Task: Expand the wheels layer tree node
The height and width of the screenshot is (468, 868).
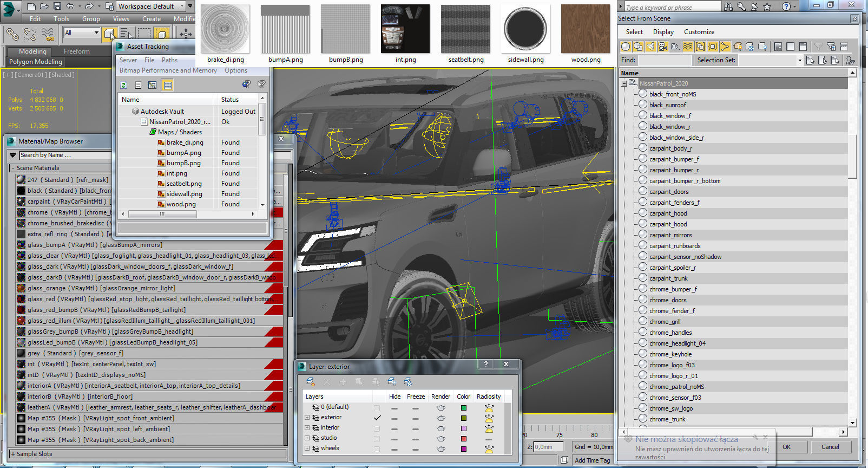Action: (307, 448)
